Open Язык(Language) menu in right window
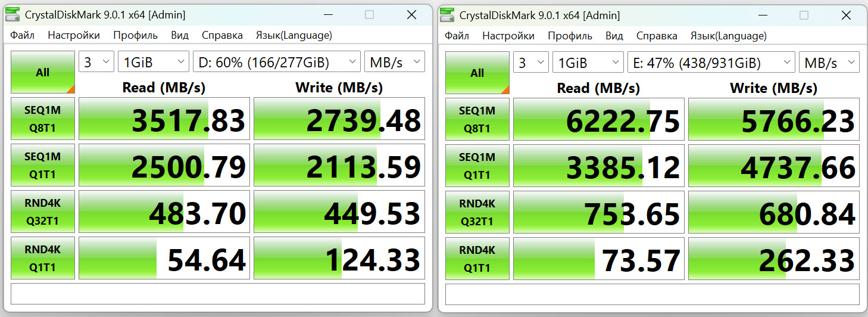868x317 pixels. [728, 35]
